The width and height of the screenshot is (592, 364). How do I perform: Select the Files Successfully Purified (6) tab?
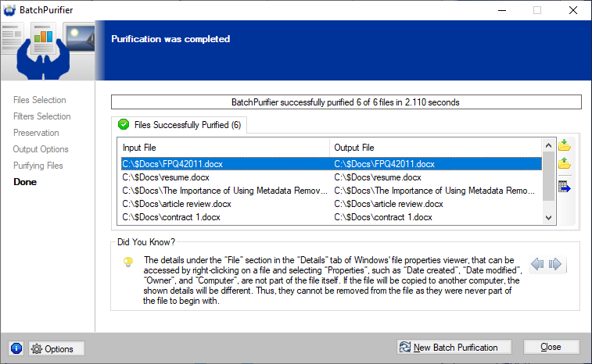[x=179, y=125]
